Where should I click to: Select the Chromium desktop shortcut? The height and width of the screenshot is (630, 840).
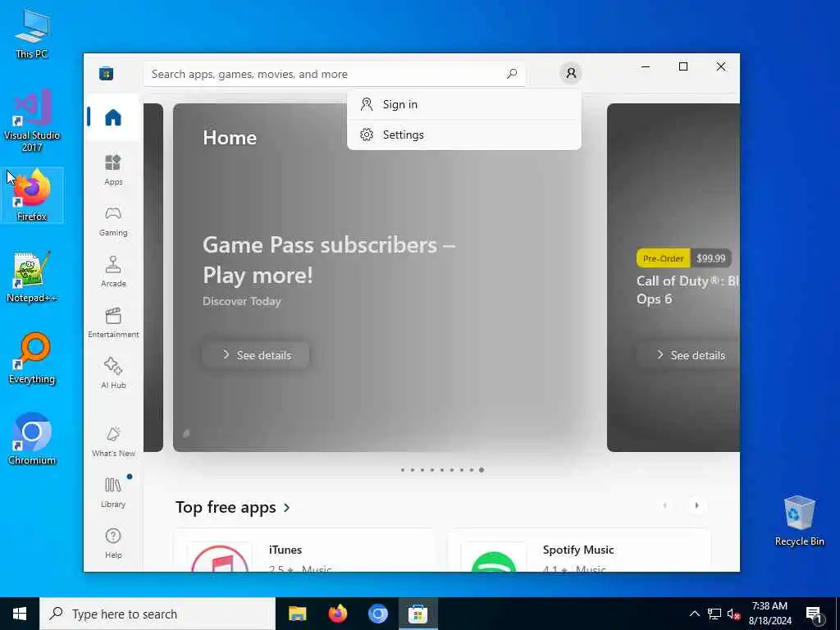point(32,440)
